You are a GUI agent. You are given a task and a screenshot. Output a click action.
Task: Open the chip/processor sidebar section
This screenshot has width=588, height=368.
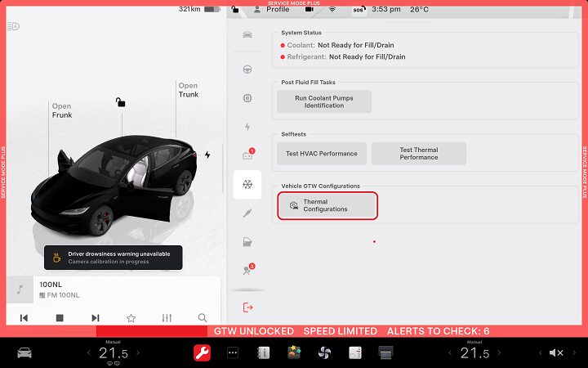(247, 98)
